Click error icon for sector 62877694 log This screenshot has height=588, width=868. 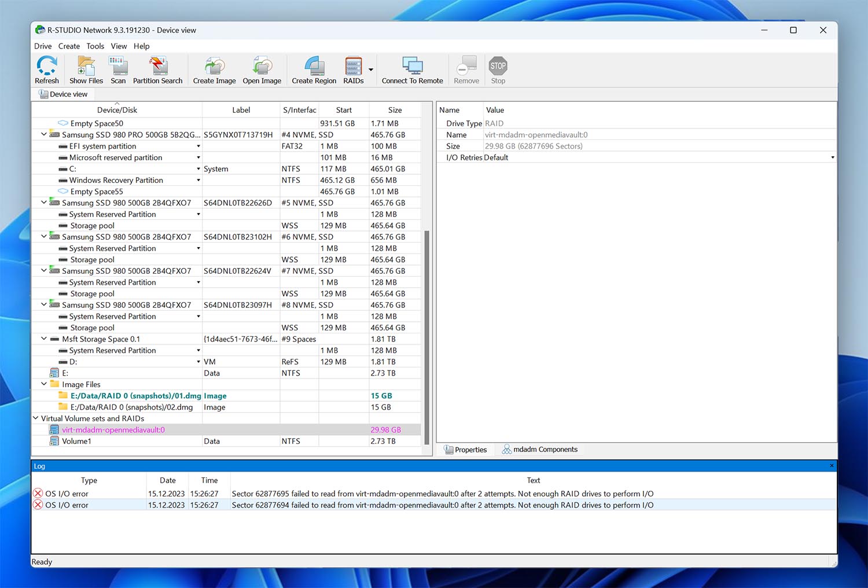point(38,505)
